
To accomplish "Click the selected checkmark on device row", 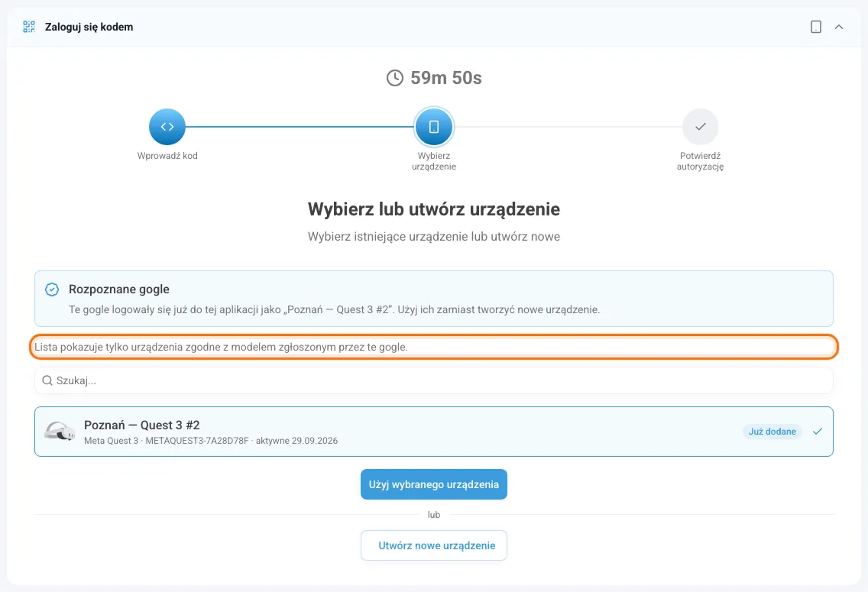I will click(x=818, y=432).
